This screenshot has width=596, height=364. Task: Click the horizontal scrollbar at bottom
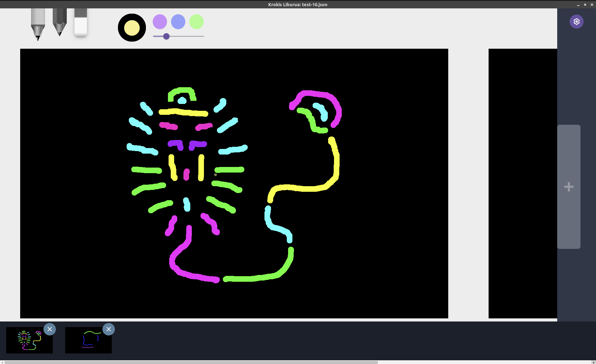(189, 362)
